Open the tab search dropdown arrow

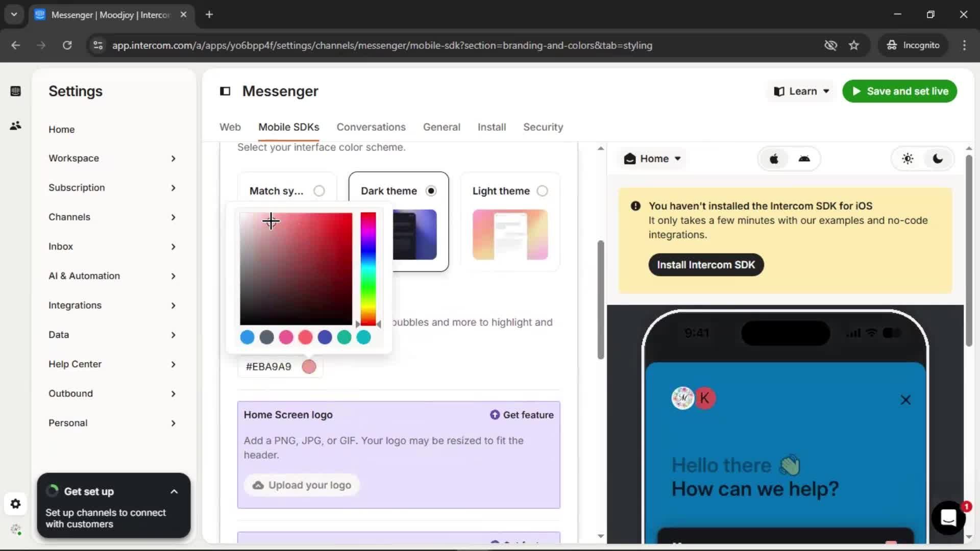pyautogui.click(x=14, y=15)
